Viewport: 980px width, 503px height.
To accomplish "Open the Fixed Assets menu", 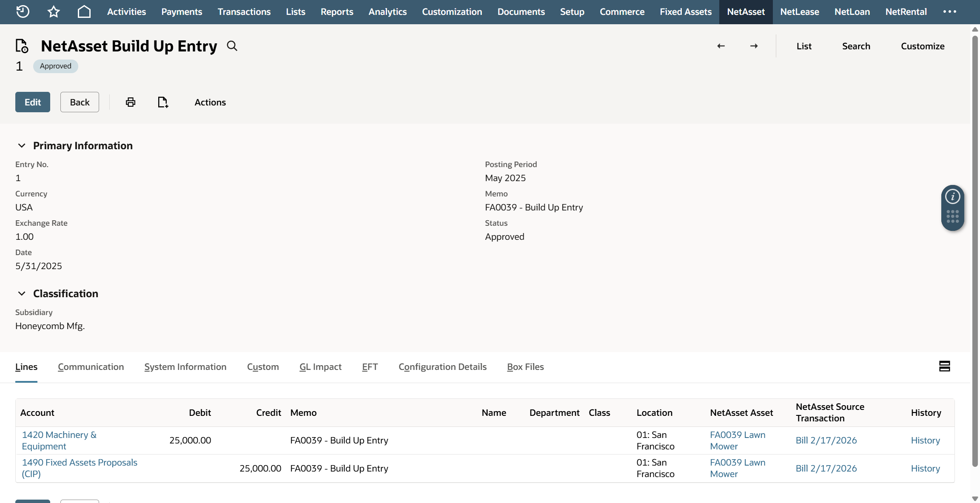I will tap(685, 11).
